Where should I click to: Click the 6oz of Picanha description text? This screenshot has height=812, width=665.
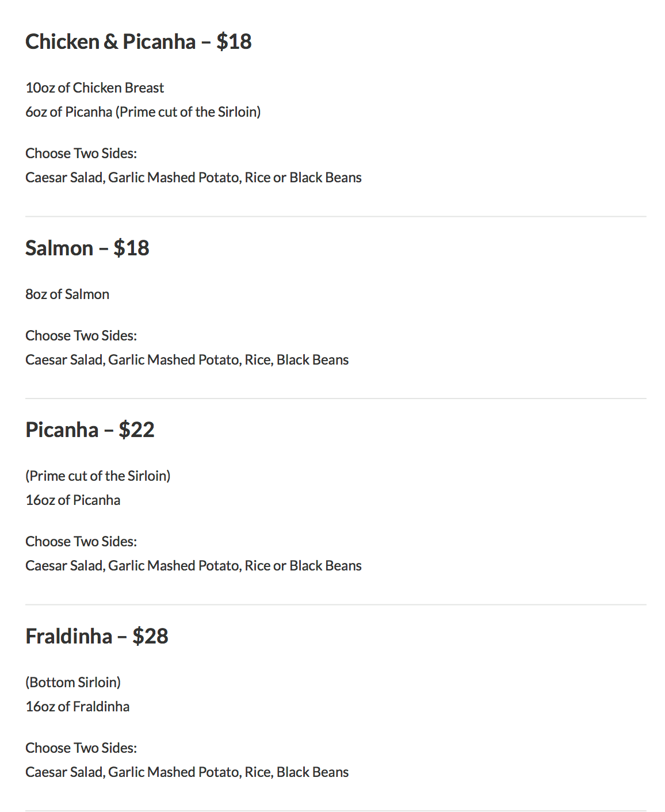tap(143, 112)
